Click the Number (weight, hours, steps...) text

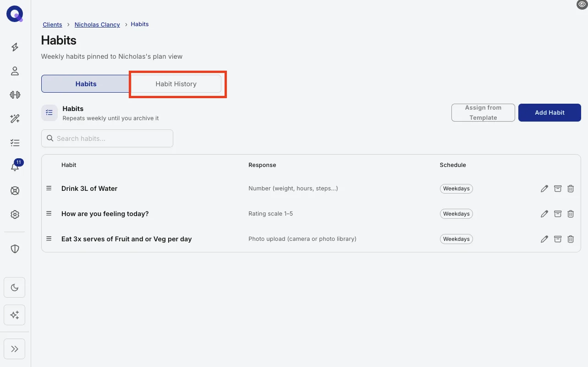click(x=293, y=189)
